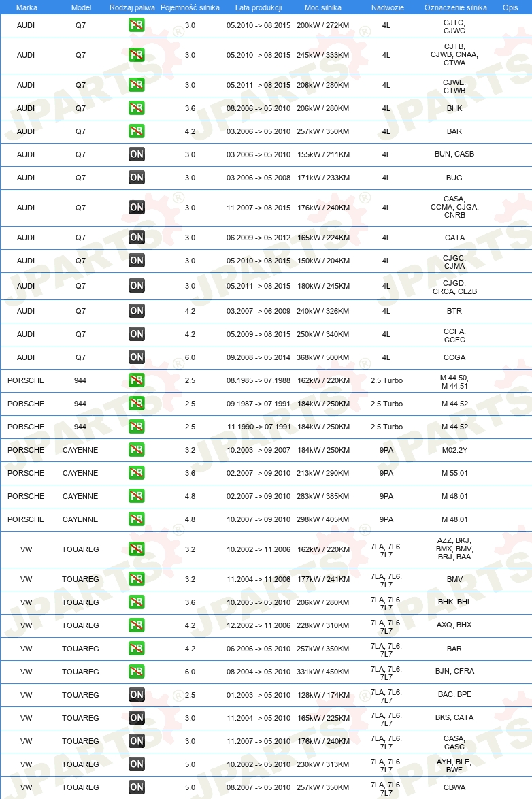Click the production dates 11.1990 -> 07.1991
This screenshot has height=799, width=532.
[x=259, y=427]
